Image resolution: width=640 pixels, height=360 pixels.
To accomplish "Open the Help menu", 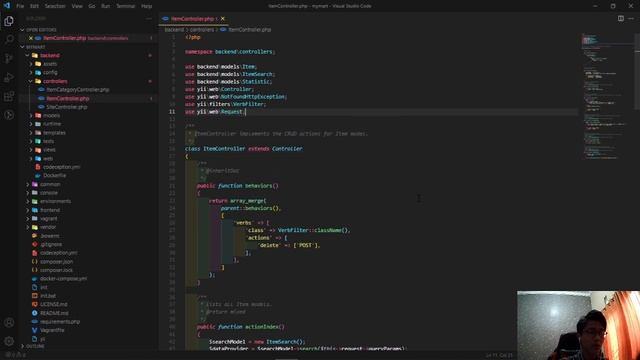I will point(147,6).
